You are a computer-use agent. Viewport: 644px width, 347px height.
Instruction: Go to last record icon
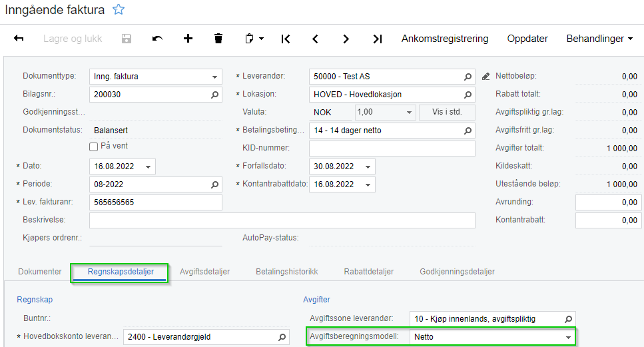(x=378, y=39)
